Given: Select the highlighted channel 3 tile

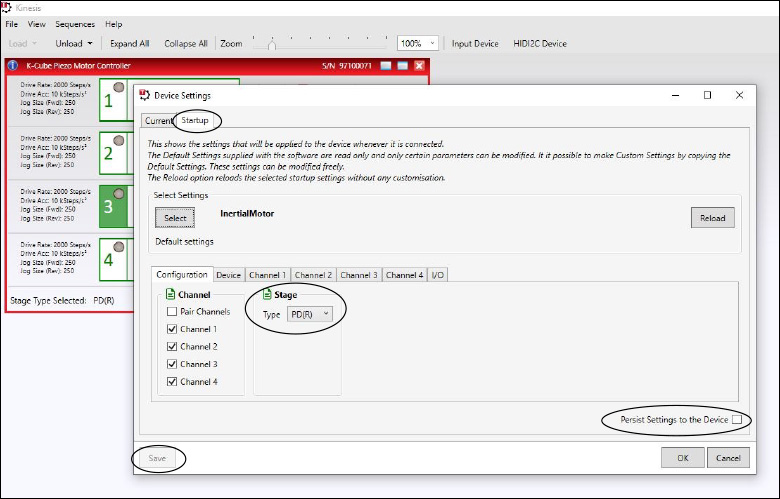Looking at the screenshot, I should click(x=112, y=205).
